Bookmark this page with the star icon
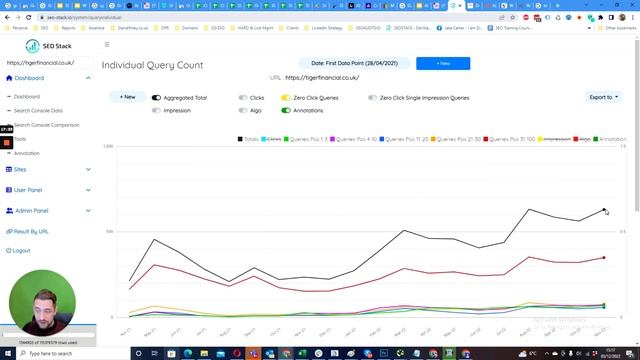 [513, 18]
